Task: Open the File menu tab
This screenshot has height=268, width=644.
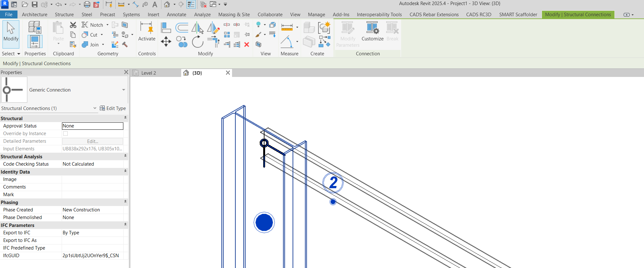Action: [x=9, y=15]
